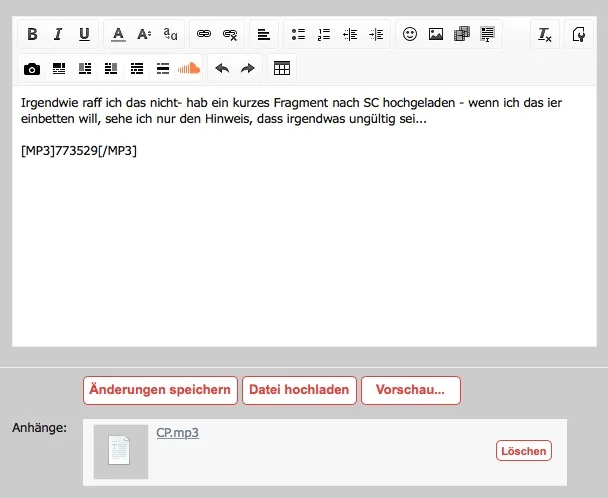This screenshot has height=498, width=608.
Task: Click the insert text block icon
Action: (x=487, y=35)
